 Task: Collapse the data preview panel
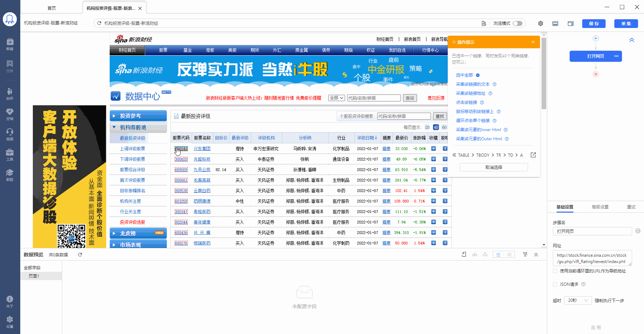click(x=536, y=255)
